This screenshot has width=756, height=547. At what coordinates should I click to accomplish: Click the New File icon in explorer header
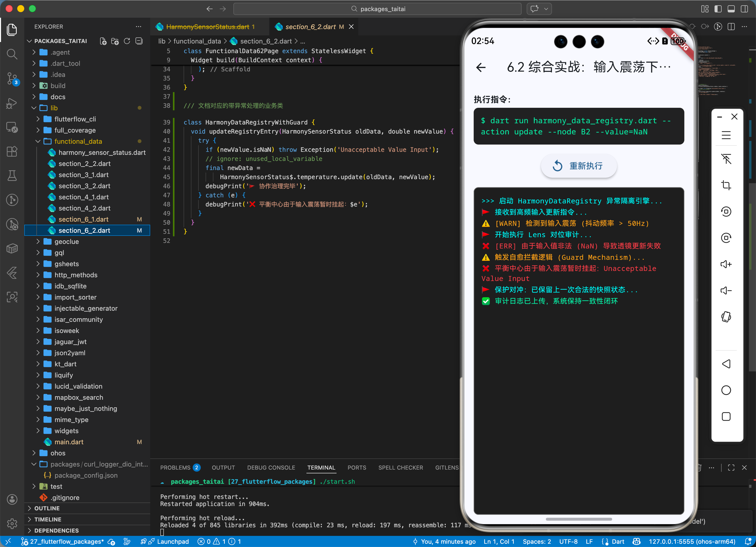click(x=103, y=41)
